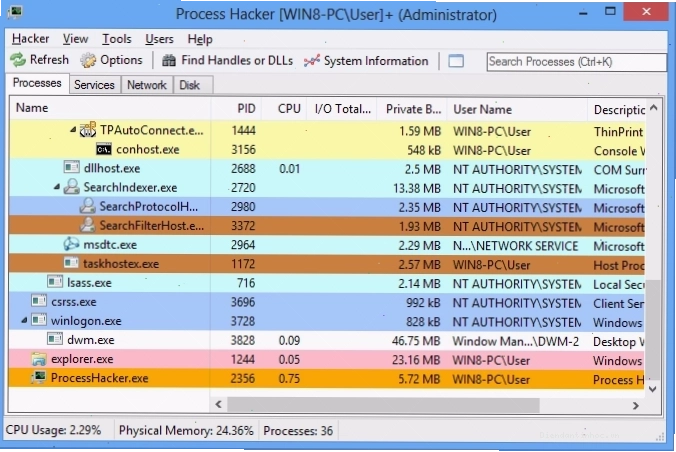Click the conhost.exe console icon

tap(103, 150)
